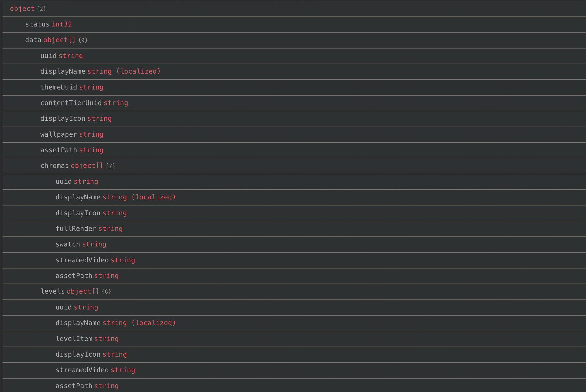Image resolution: width=586 pixels, height=392 pixels.
Task: Click streamedVideo field under chromas
Action: click(82, 260)
